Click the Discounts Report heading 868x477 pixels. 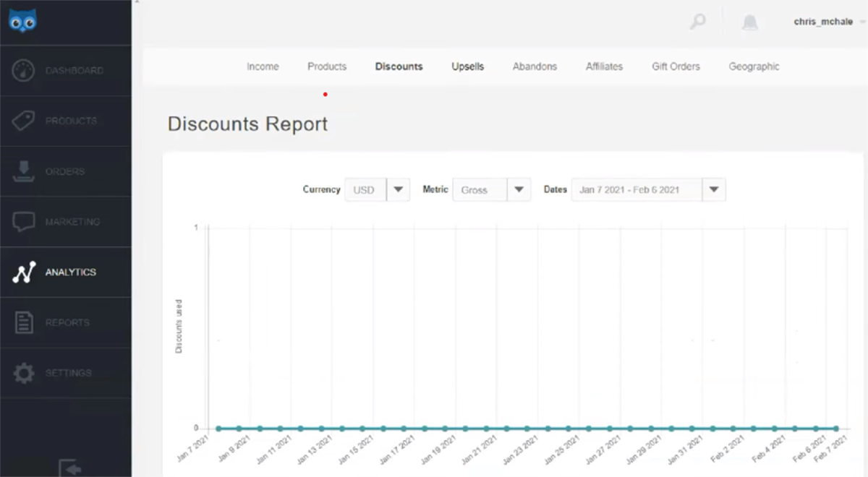248,124
